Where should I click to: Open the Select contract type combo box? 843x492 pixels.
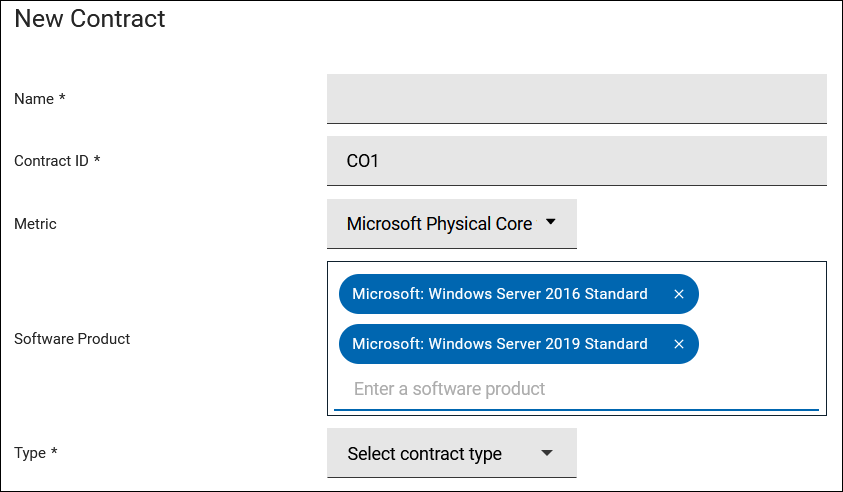[452, 453]
